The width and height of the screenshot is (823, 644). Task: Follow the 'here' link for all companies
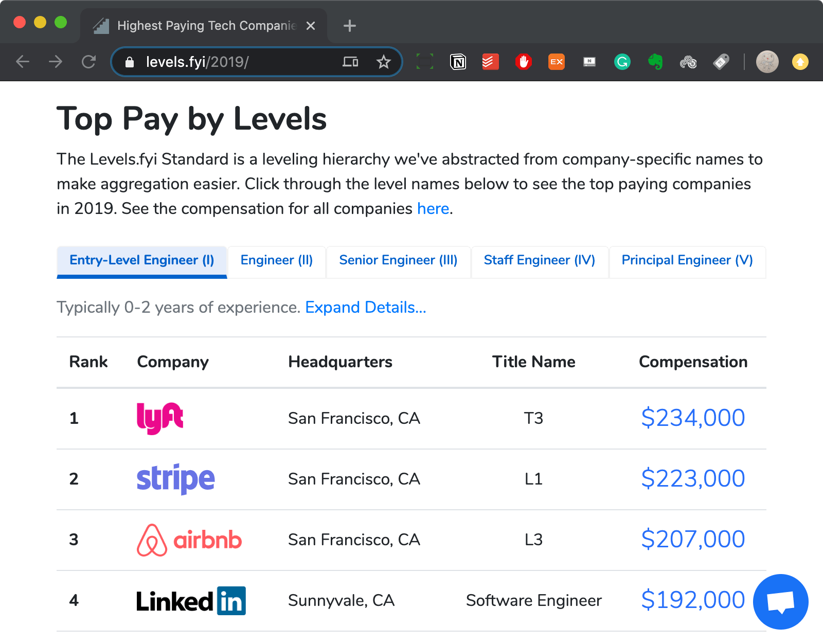point(433,209)
